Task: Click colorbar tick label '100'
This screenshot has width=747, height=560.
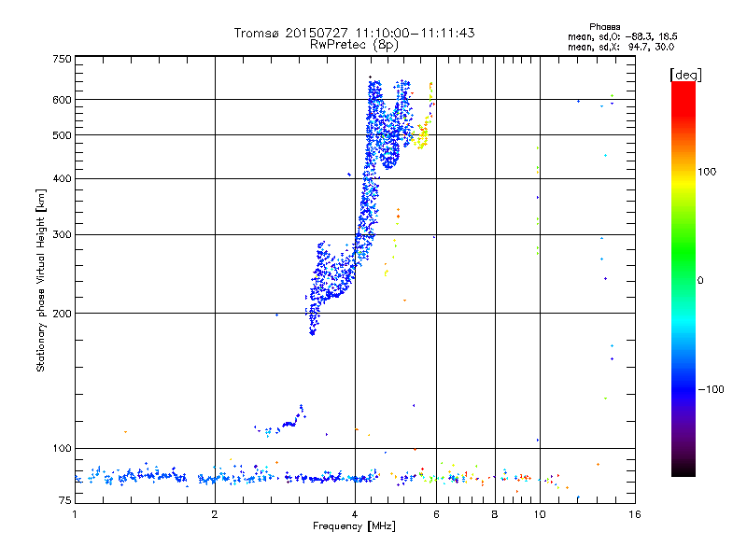Action: click(x=707, y=172)
